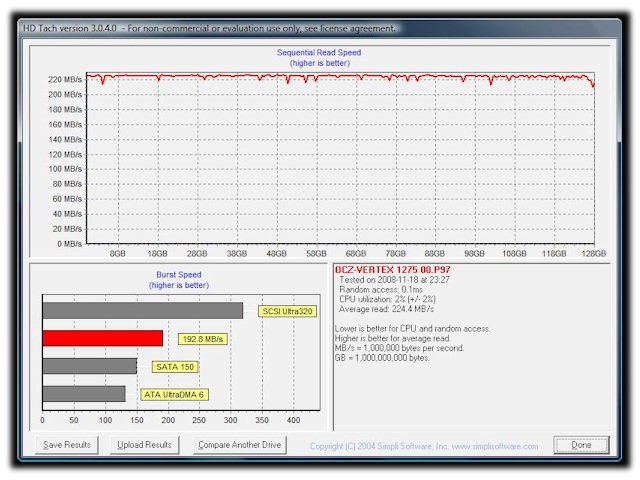The height and width of the screenshot is (480, 640).
Task: Click the OCZ-VERTEX 1275 00.P97 drive name
Action: [x=392, y=270]
